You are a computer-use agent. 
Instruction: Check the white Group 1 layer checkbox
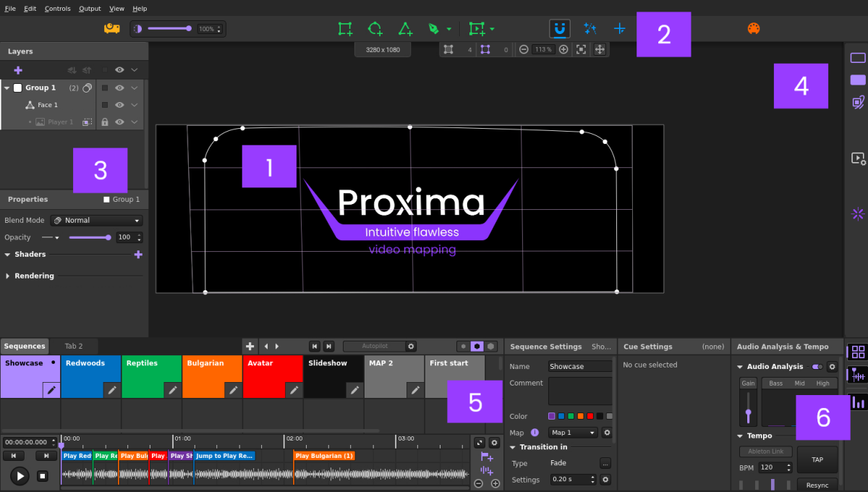[18, 88]
